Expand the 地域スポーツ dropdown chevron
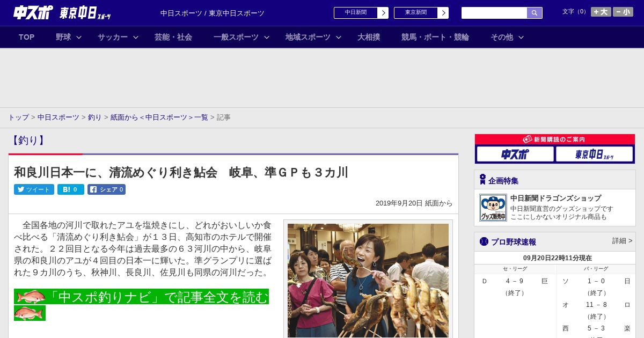 point(338,37)
